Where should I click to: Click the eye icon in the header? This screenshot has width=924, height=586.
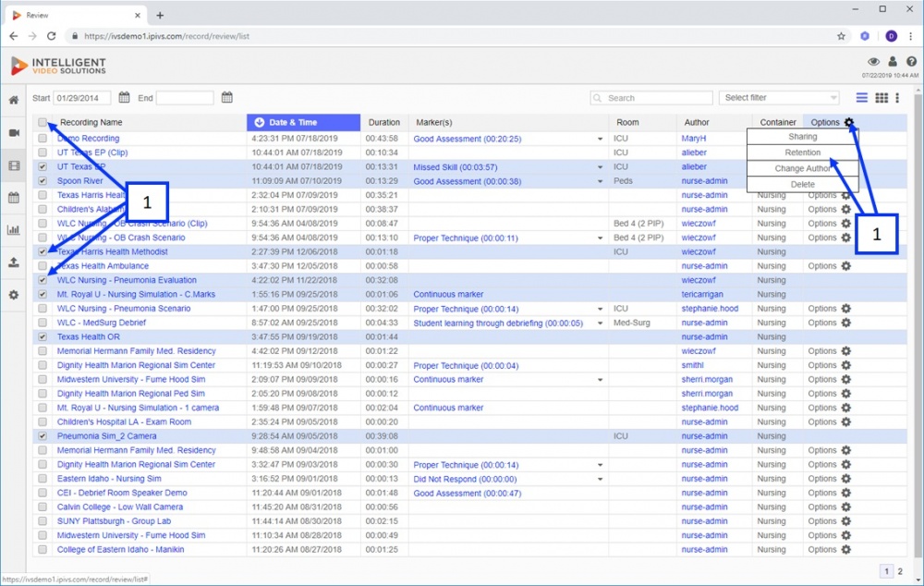[x=873, y=61]
